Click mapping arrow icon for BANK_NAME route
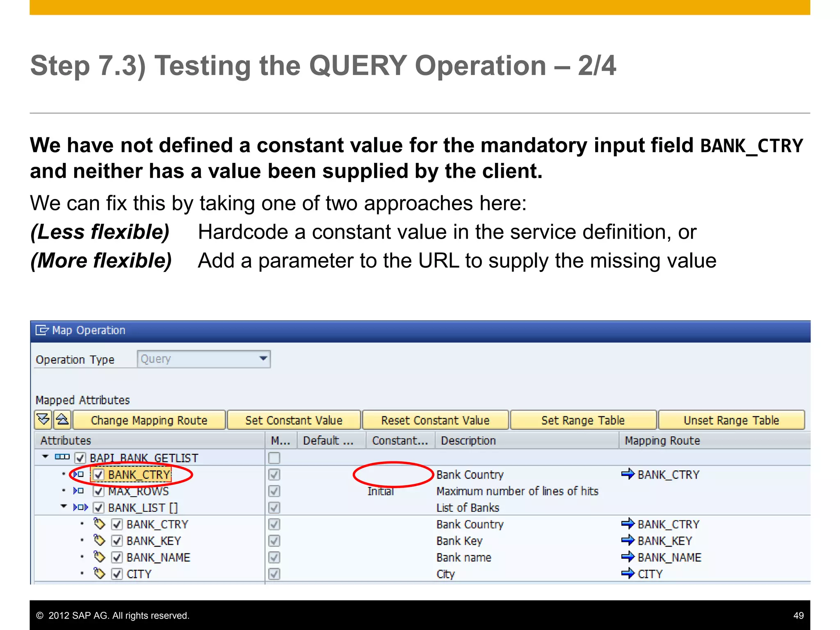The width and height of the screenshot is (840, 630). coord(628,557)
